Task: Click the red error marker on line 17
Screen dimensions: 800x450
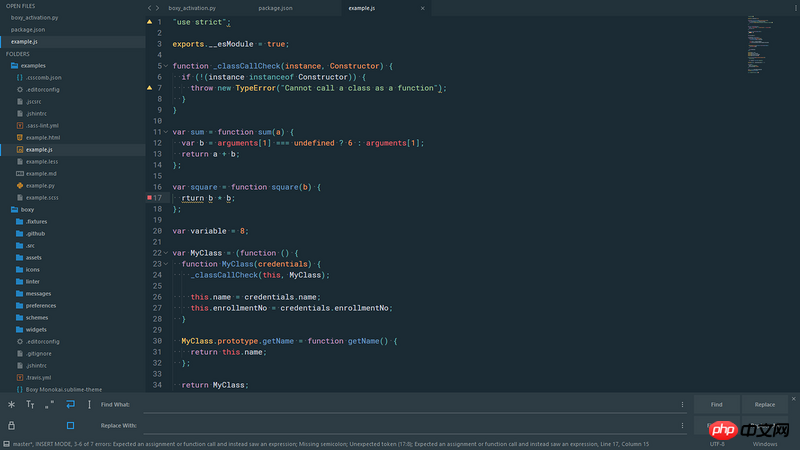Action: (150, 198)
